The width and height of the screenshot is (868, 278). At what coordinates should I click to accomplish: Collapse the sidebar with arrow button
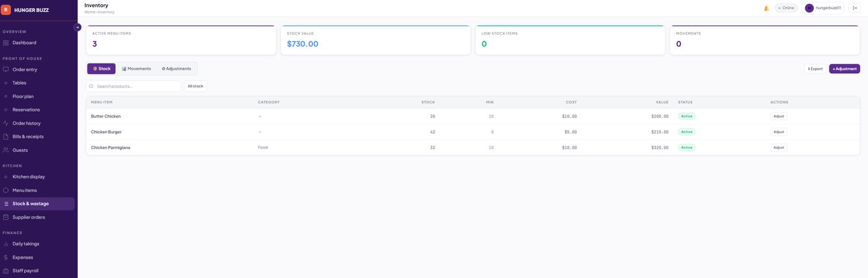pyautogui.click(x=77, y=27)
